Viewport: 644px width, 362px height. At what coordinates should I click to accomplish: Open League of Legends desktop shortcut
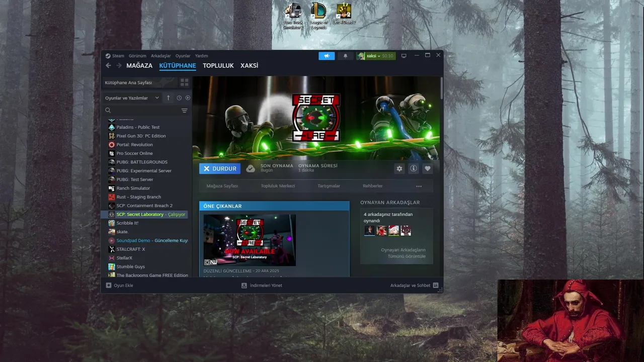(x=318, y=16)
